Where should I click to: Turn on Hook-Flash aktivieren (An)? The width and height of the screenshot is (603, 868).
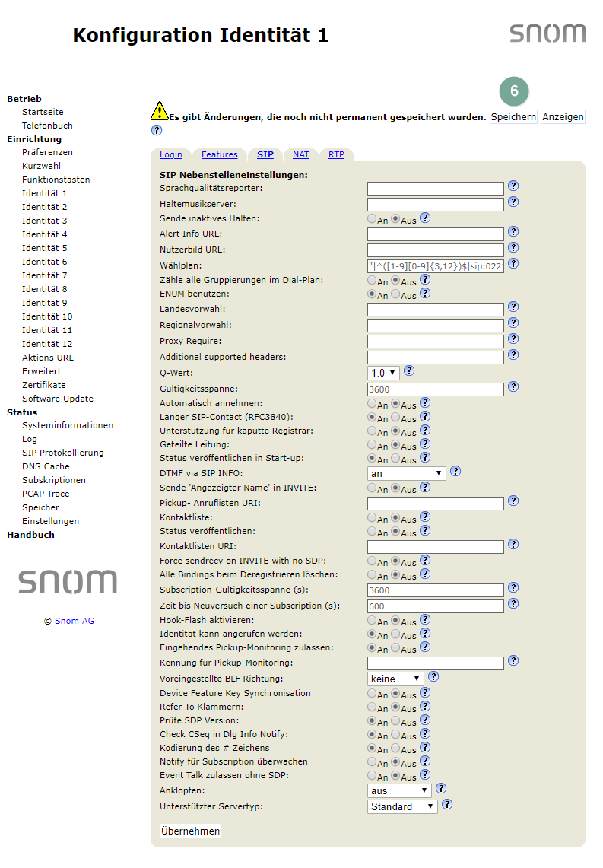pyautogui.click(x=372, y=621)
